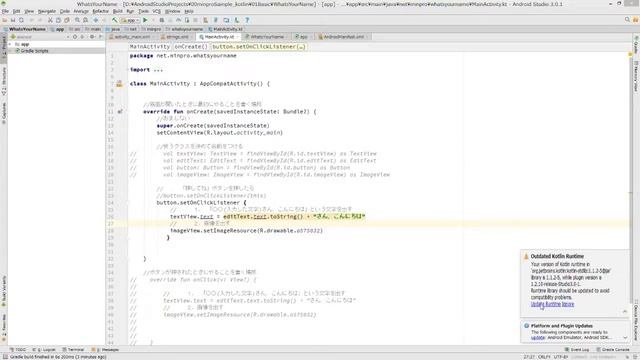
Task: Open the Build menu
Action: click(118, 11)
